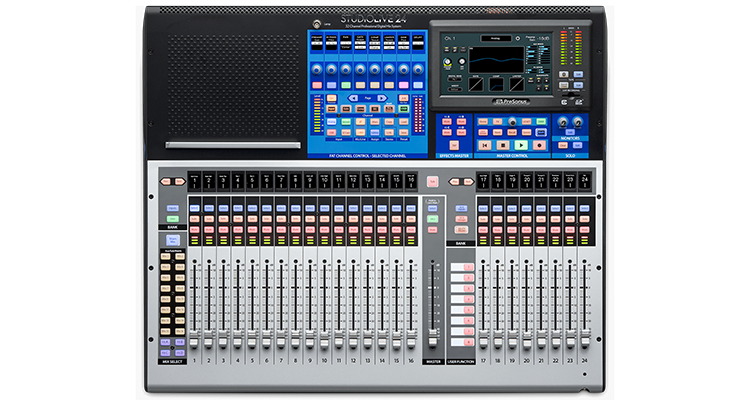Switch left bank to DAW
Image resolution: width=750 pixels, height=400 pixels.
click(173, 219)
